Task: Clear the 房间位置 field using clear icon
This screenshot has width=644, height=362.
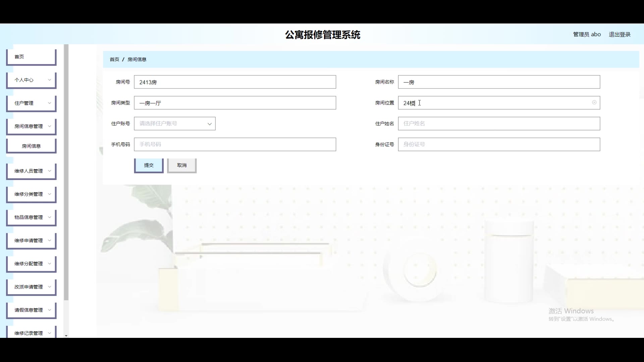Action: [x=594, y=103]
